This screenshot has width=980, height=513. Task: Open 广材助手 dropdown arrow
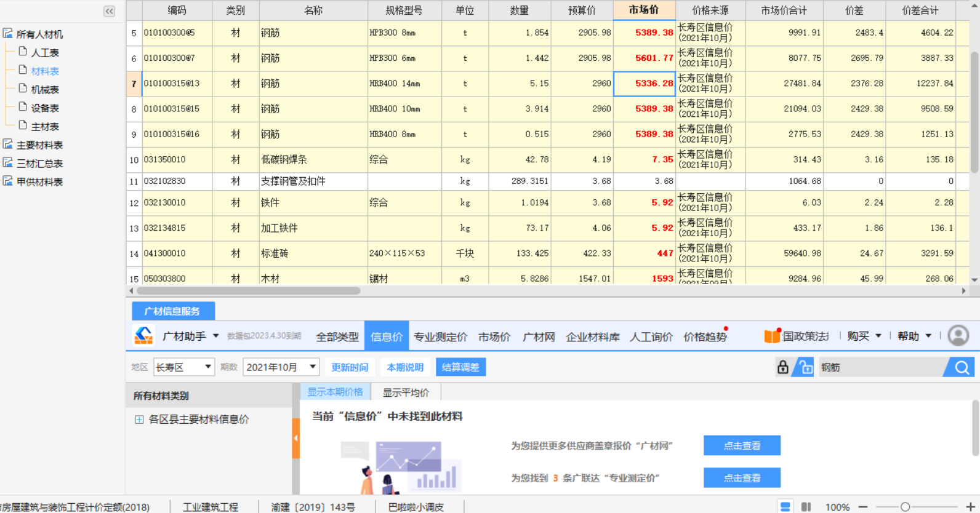coord(215,336)
